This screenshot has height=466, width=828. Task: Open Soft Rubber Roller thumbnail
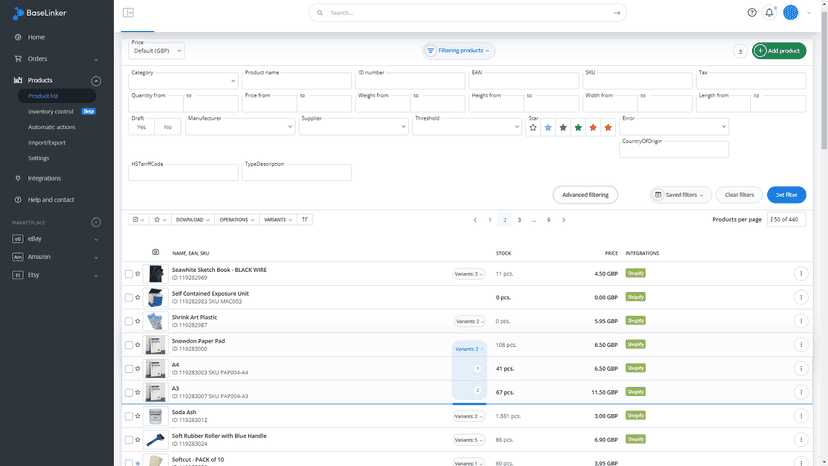155,440
